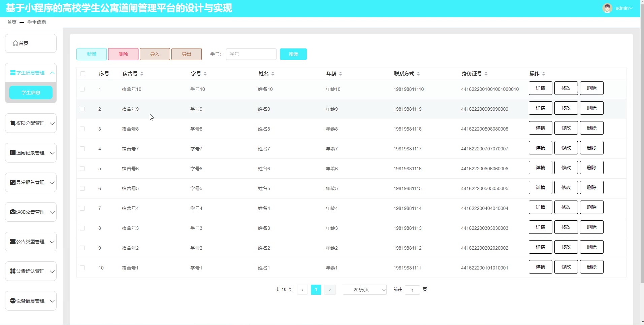Go to 首页 in the breadcrumb
Screen dimensions: 644x325
pyautogui.click(x=12, y=22)
